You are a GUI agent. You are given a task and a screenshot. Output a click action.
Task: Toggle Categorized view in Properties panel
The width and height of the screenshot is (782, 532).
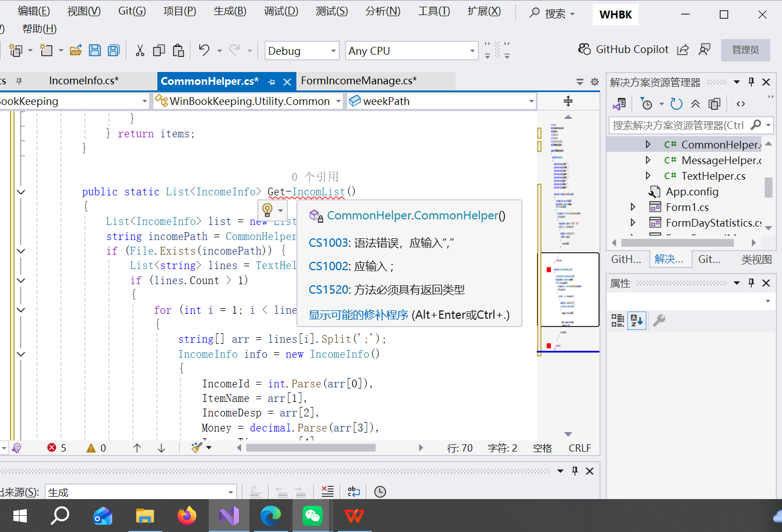click(618, 320)
